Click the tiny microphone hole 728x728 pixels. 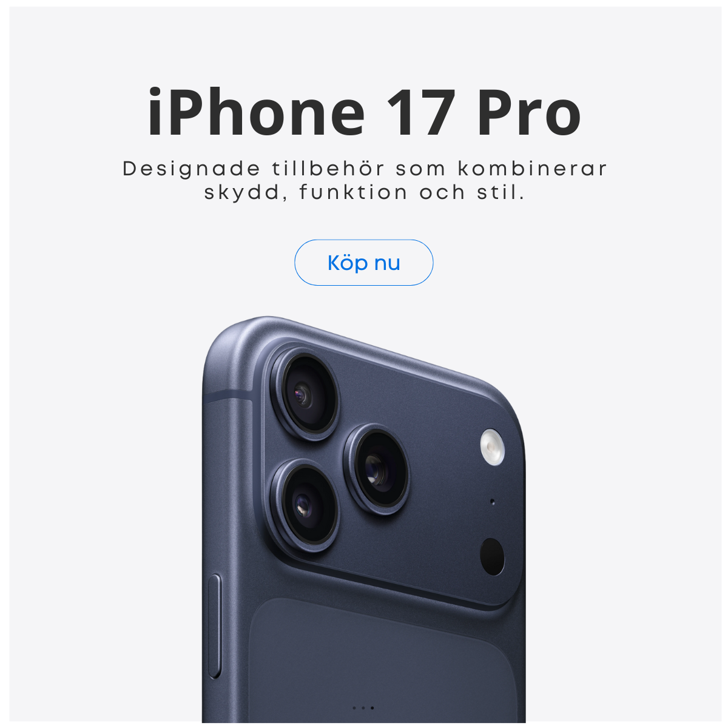coord(492,502)
